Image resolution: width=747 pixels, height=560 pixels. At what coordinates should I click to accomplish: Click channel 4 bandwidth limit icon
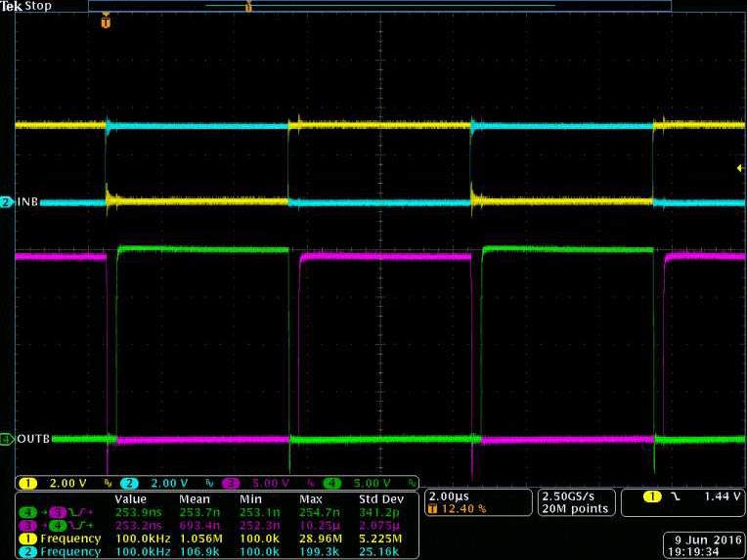click(412, 484)
